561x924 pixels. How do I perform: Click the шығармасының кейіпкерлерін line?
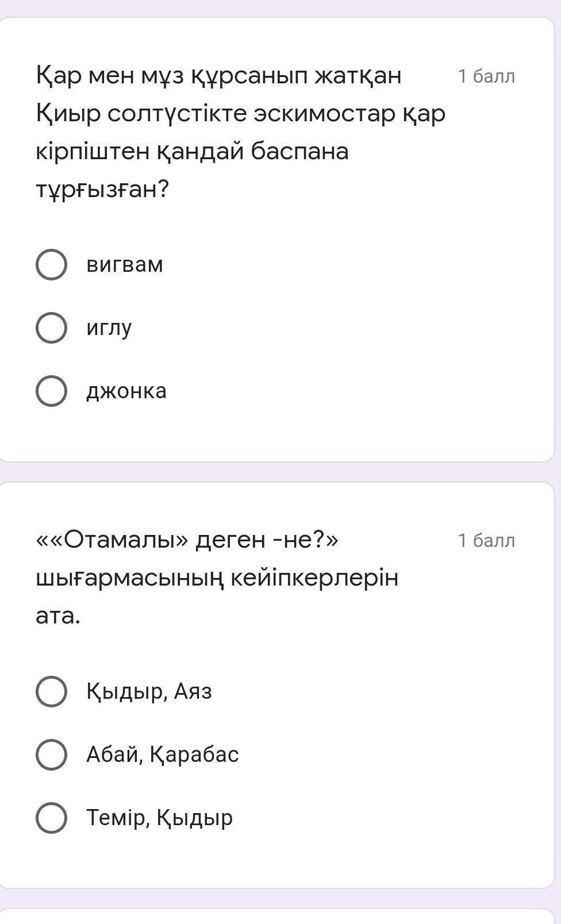[x=217, y=578]
